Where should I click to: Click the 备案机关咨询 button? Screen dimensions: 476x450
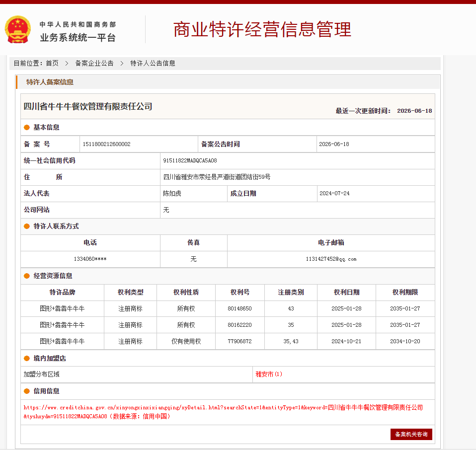pos(411,434)
